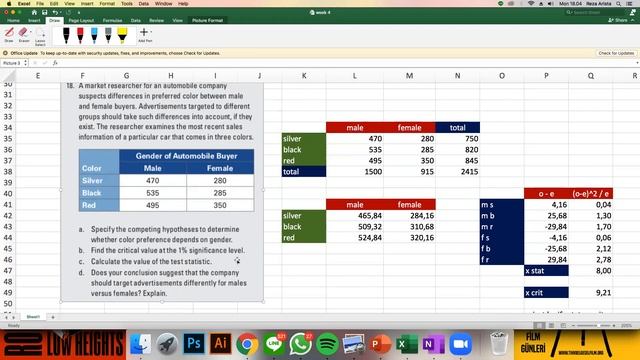Switch to the Formulas tab
The image size is (640, 360).
click(112, 20)
